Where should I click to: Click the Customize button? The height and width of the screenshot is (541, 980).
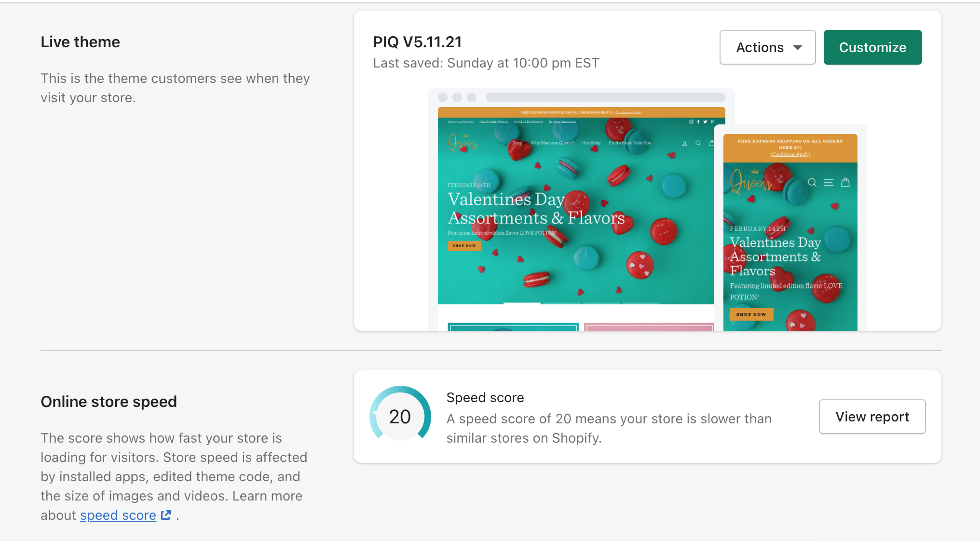[x=872, y=47]
